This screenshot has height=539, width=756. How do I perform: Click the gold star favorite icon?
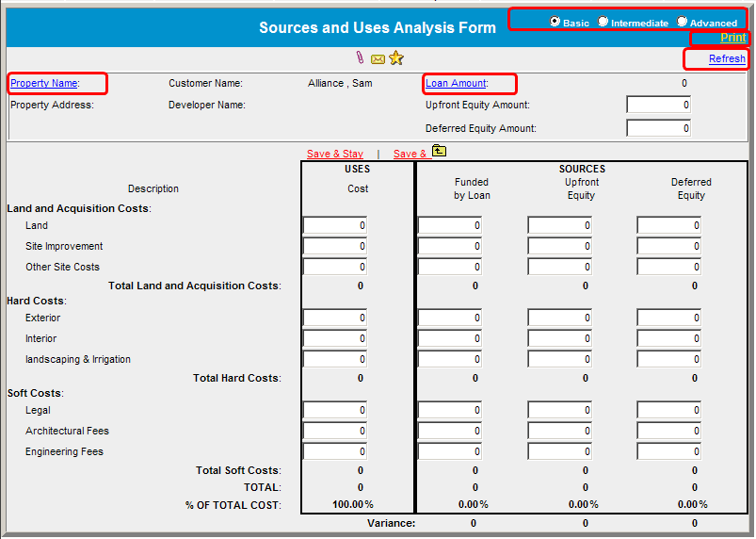[x=395, y=57]
